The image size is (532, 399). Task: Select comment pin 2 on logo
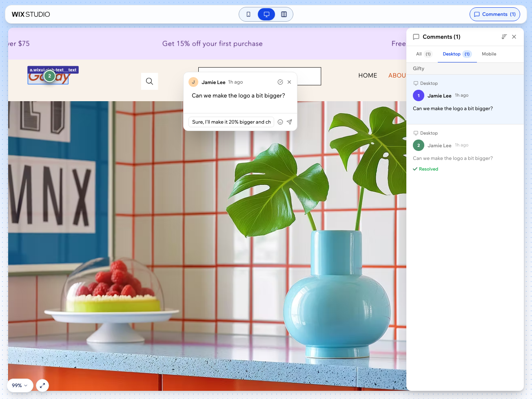pyautogui.click(x=50, y=76)
